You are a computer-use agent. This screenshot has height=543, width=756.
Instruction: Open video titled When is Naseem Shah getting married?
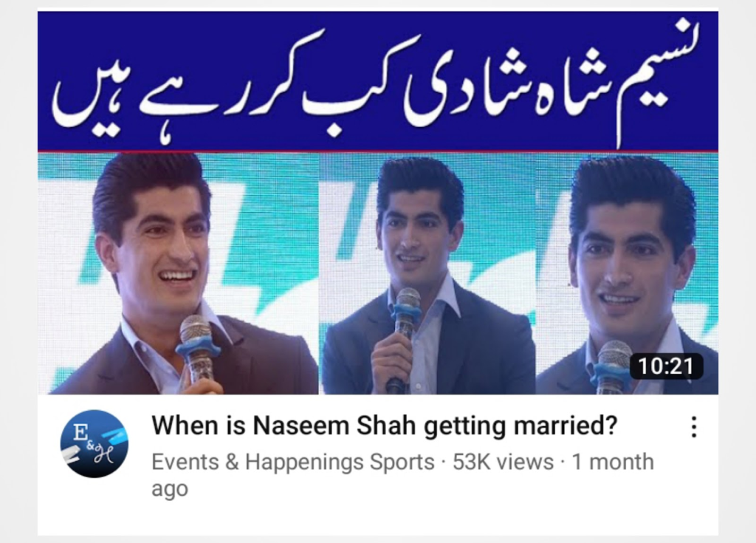384,426
